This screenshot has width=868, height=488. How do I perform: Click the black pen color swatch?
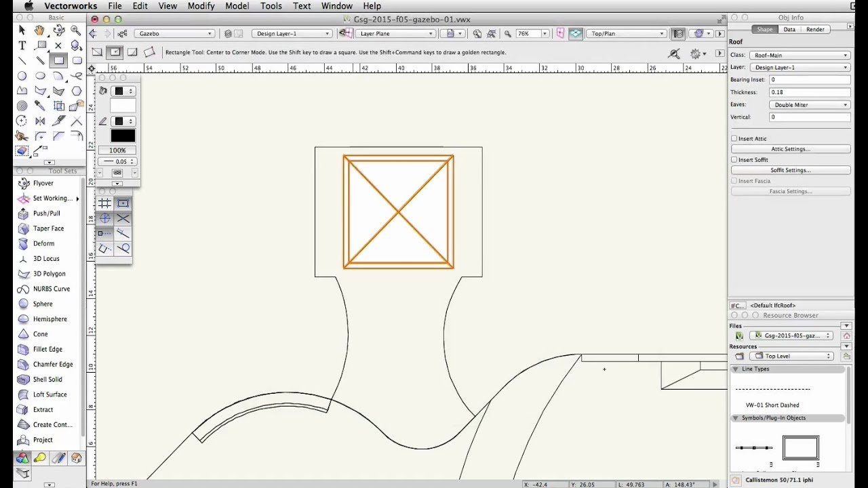tap(123, 136)
